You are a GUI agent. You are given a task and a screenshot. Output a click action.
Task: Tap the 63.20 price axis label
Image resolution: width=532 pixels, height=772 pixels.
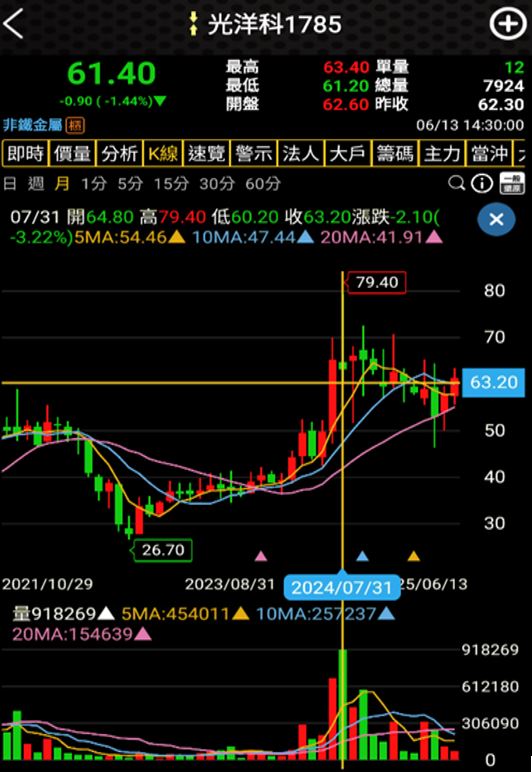[494, 383]
